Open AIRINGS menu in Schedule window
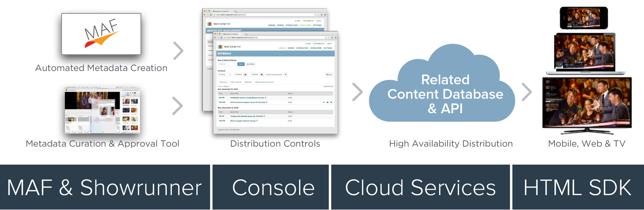This screenshot has height=210, width=644. tap(282, 48)
